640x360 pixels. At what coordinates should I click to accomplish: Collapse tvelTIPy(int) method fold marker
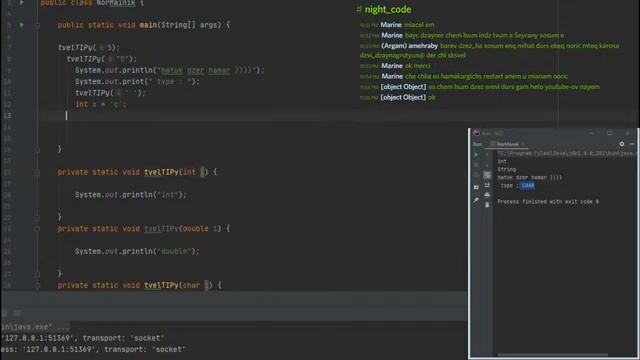point(37,172)
